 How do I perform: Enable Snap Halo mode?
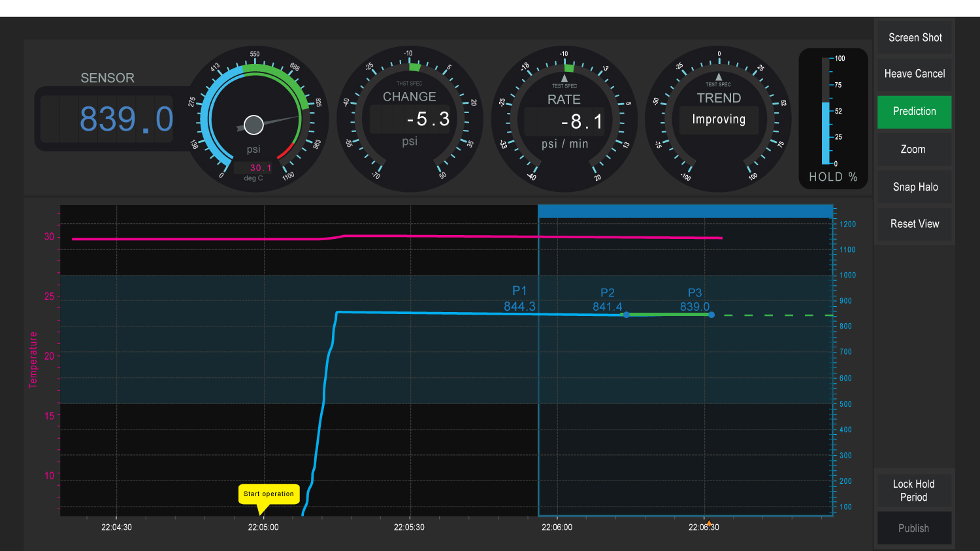914,187
